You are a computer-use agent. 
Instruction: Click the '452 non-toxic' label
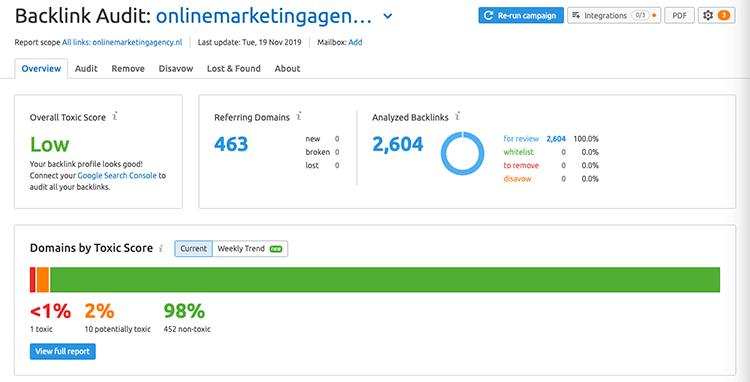point(187,329)
